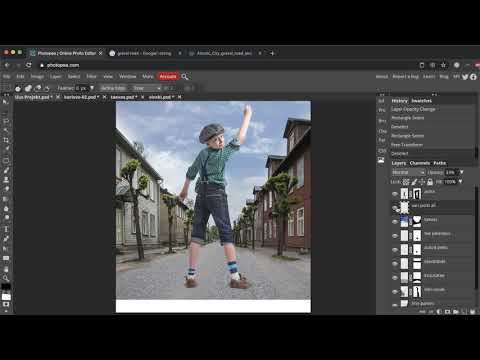
Task: Bookmark page with star icon
Action: (443, 65)
